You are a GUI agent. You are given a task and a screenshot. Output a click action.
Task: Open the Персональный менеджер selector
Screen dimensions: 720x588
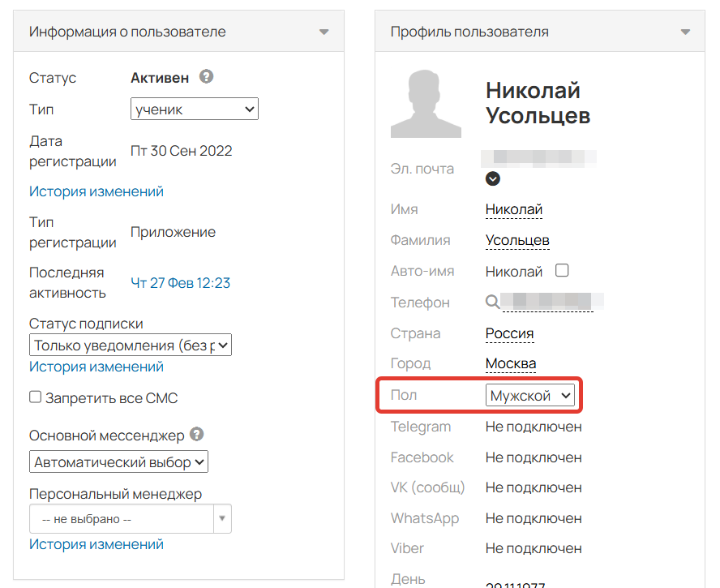(x=130, y=518)
